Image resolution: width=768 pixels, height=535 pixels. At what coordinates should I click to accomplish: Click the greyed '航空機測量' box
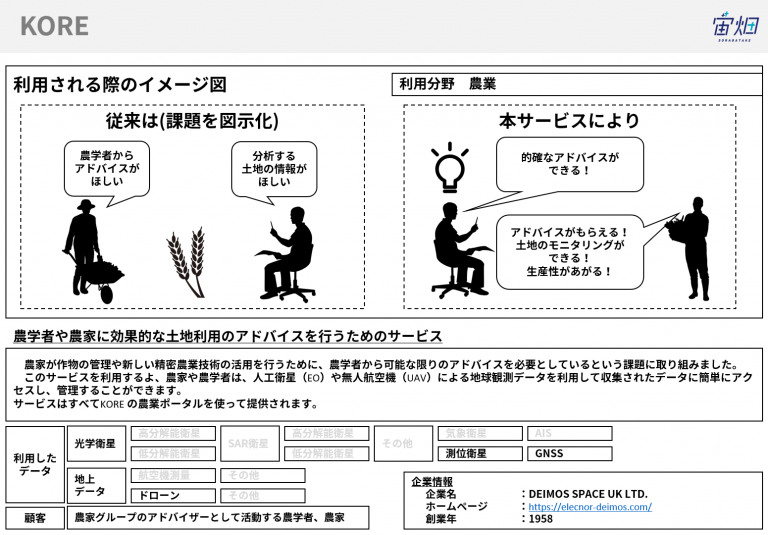pos(173,475)
